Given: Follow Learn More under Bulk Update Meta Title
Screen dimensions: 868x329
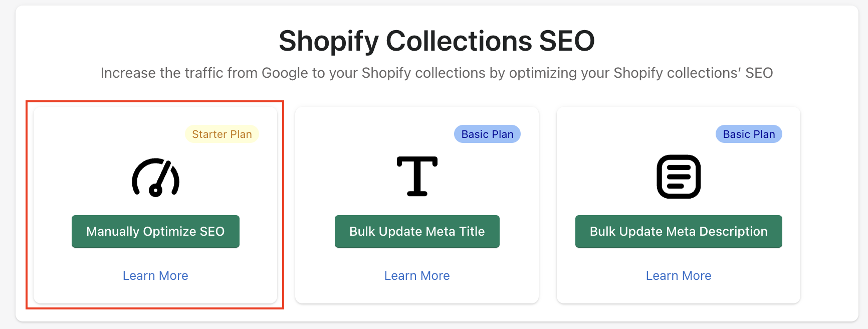Looking at the screenshot, I should click(417, 276).
